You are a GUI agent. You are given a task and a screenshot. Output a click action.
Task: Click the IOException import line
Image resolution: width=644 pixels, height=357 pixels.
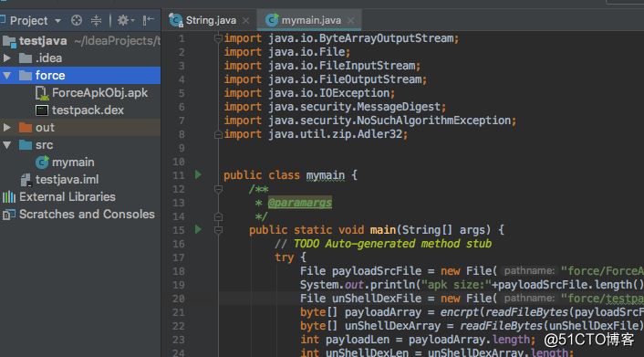click(309, 93)
